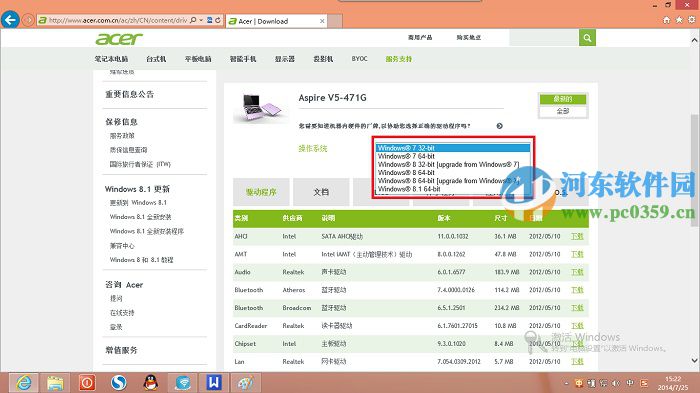Click download link for Realtek Audio driver
The height and width of the screenshot is (393, 700).
pyautogui.click(x=577, y=272)
